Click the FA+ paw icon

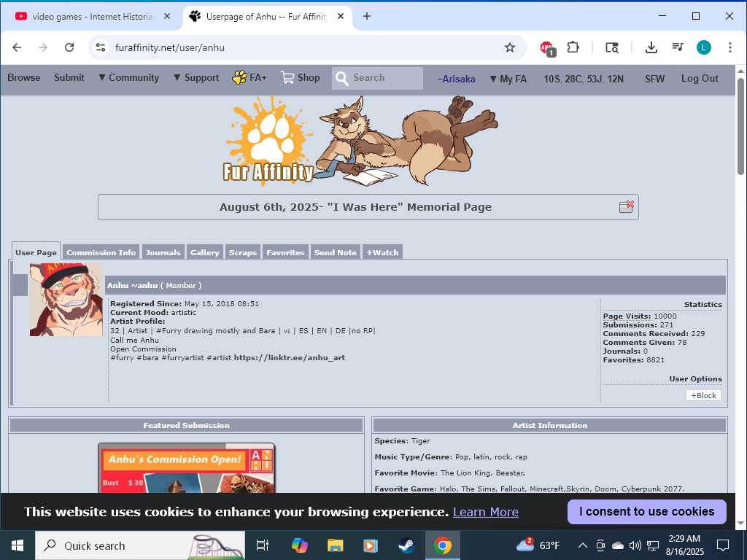pyautogui.click(x=239, y=77)
